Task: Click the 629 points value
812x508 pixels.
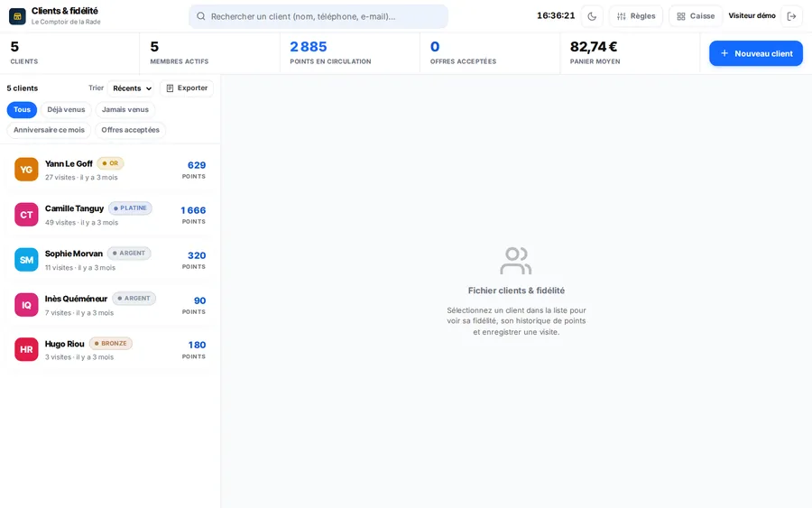Action: (x=197, y=165)
